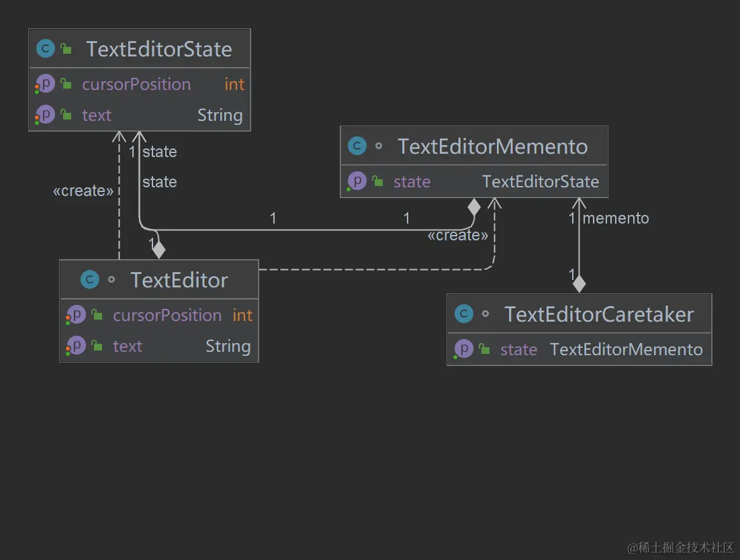Click composition diamond atop the TextEditor node
The image size is (740, 560).
point(159,250)
